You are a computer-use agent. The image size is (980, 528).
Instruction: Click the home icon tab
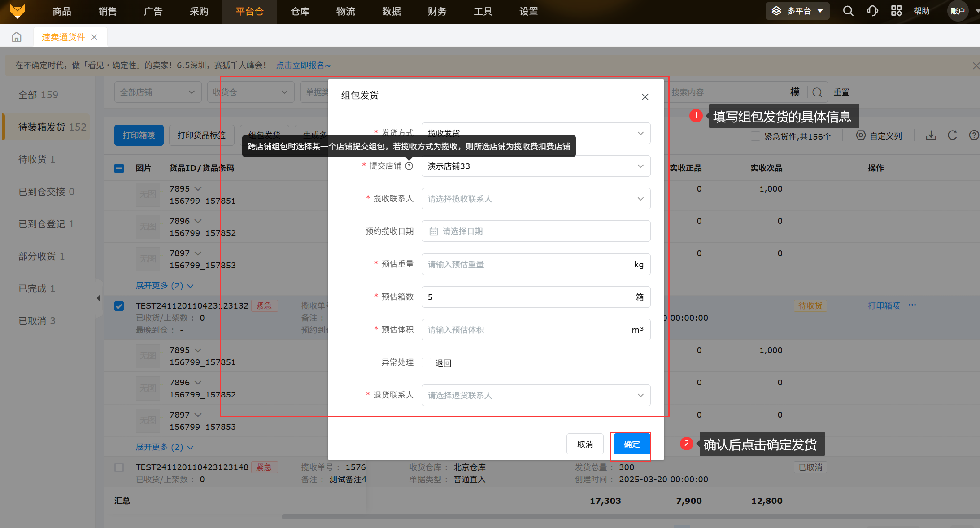pyautogui.click(x=17, y=37)
